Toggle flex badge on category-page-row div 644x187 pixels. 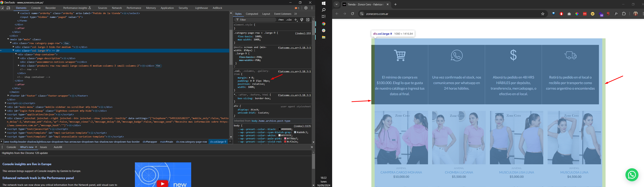coord(67,44)
